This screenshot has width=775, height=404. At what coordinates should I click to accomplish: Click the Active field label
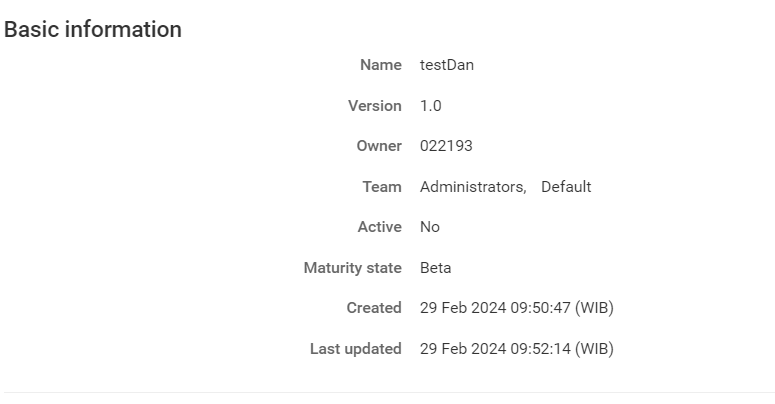379,227
